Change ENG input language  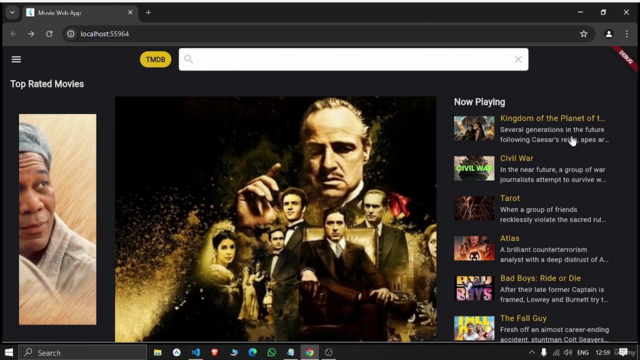click(583, 352)
